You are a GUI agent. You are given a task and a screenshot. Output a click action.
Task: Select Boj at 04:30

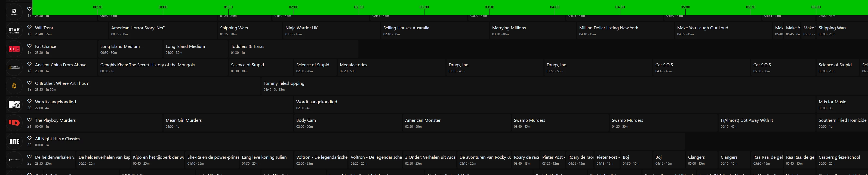tap(636, 160)
